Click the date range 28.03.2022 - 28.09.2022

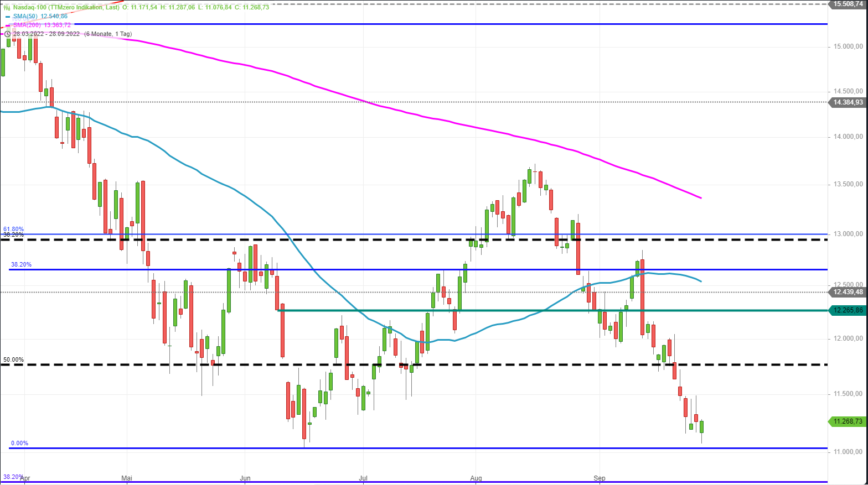(46, 34)
